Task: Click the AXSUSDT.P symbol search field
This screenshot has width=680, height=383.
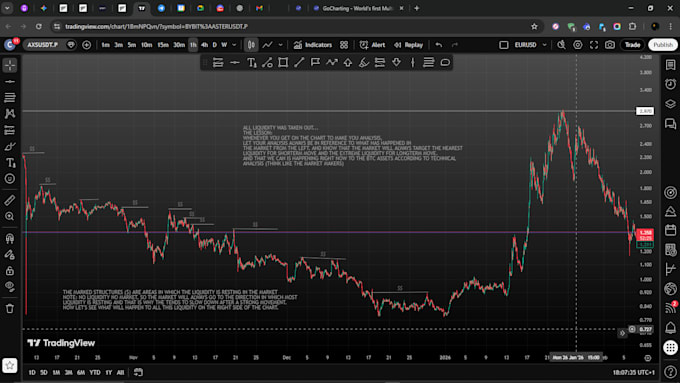Action: click(43, 45)
